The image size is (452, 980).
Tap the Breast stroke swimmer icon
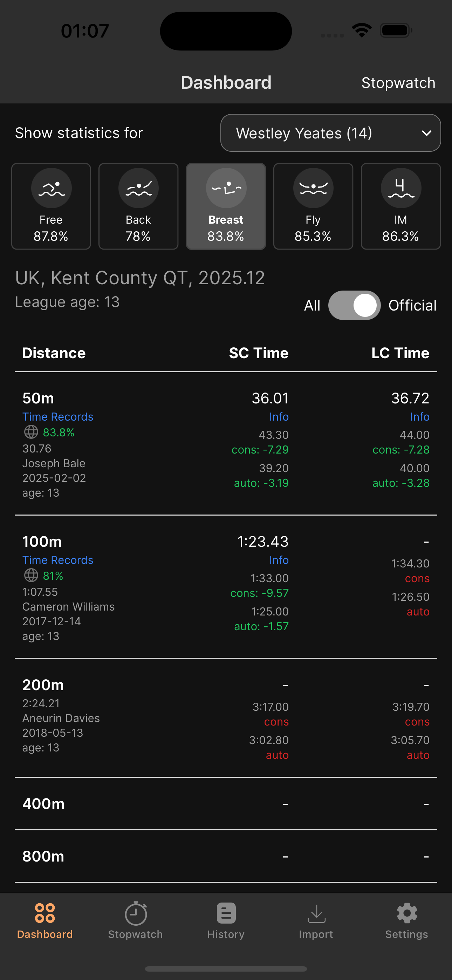[x=226, y=188]
